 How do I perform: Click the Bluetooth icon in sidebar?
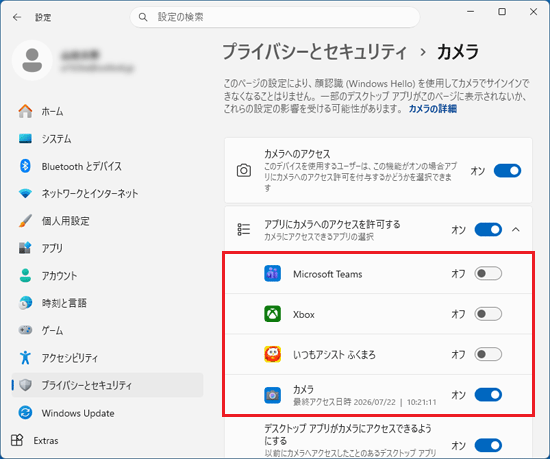coord(25,166)
